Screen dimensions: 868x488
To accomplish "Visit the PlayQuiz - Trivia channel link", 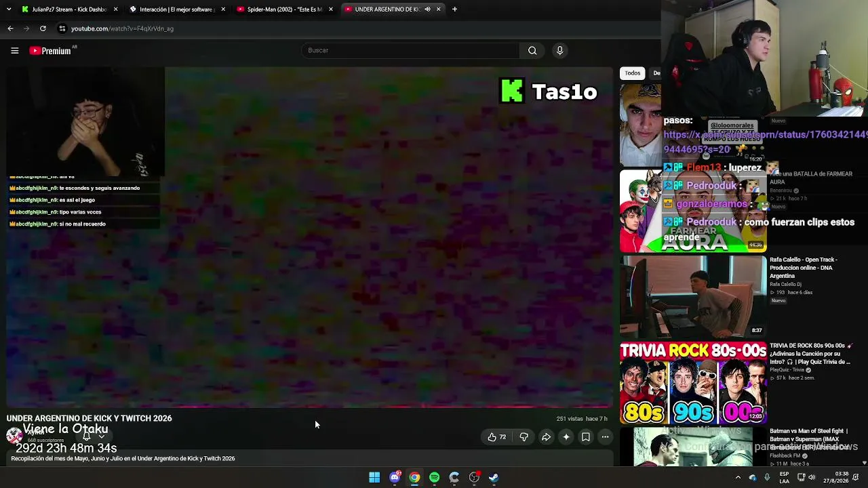I will pyautogui.click(x=787, y=370).
